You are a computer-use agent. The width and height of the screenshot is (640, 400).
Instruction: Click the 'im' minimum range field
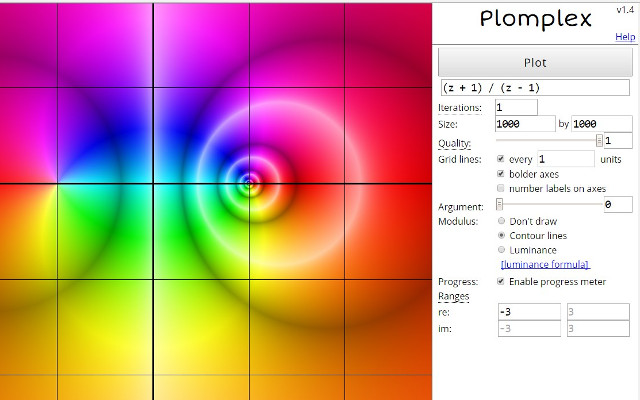529,329
